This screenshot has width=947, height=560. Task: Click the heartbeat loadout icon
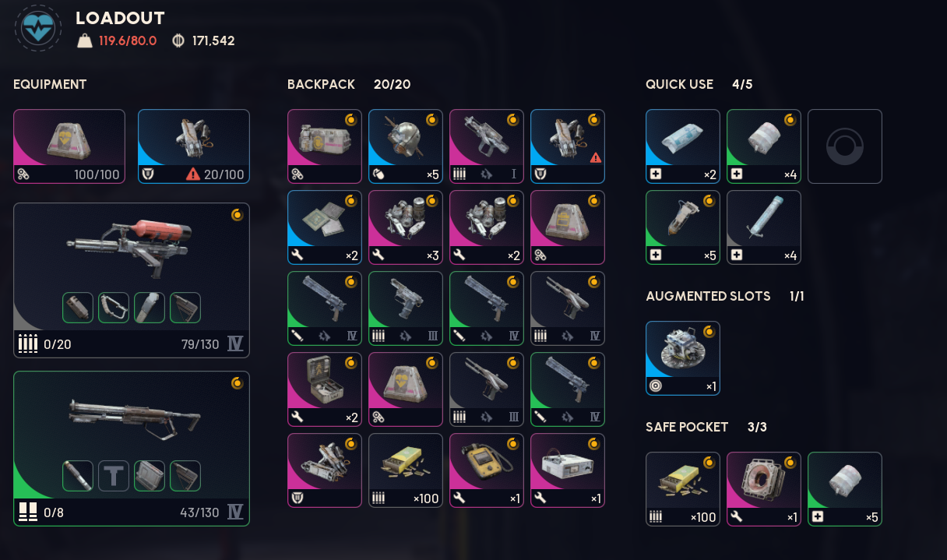pos(37,29)
